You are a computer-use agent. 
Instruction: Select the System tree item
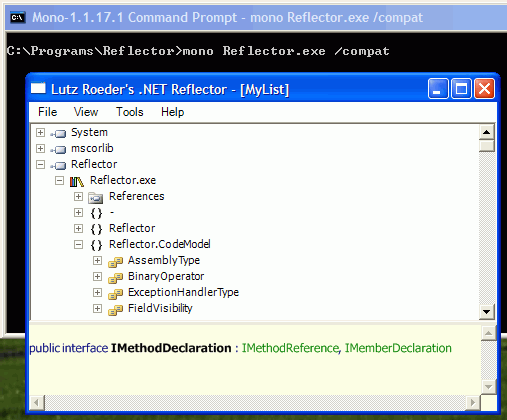(89, 132)
